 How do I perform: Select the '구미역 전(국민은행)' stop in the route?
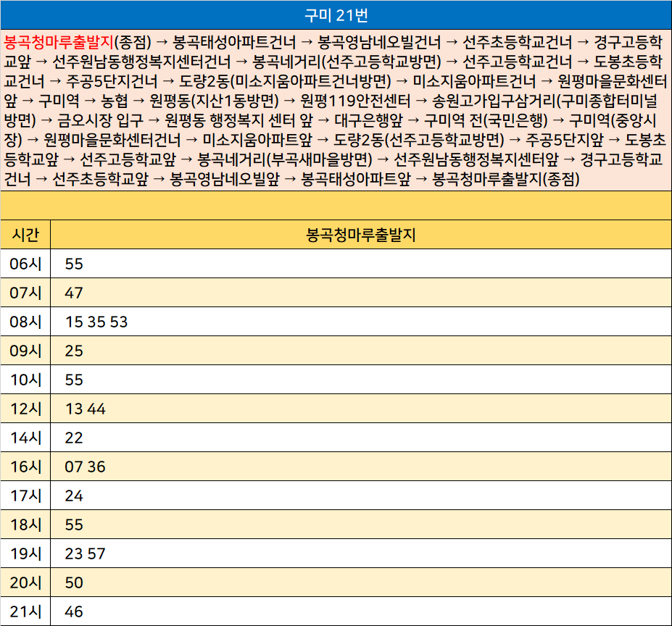486,120
